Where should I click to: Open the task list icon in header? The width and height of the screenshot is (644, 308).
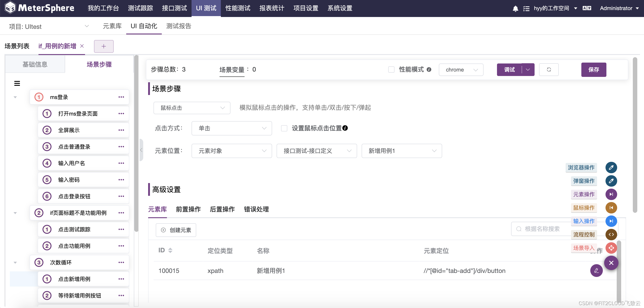coord(526,8)
